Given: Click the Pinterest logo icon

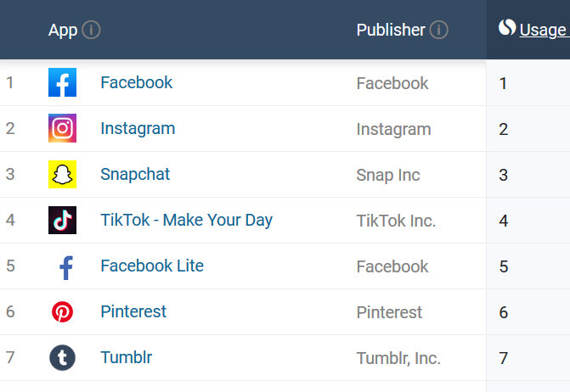Looking at the screenshot, I should click(x=62, y=311).
